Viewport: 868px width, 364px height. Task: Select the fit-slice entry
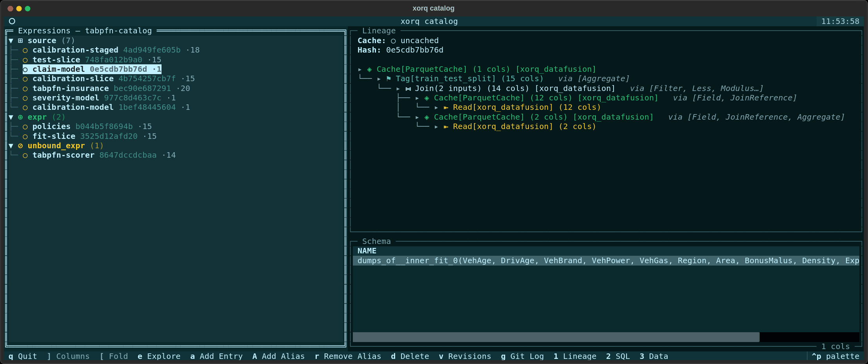pyautogui.click(x=89, y=136)
